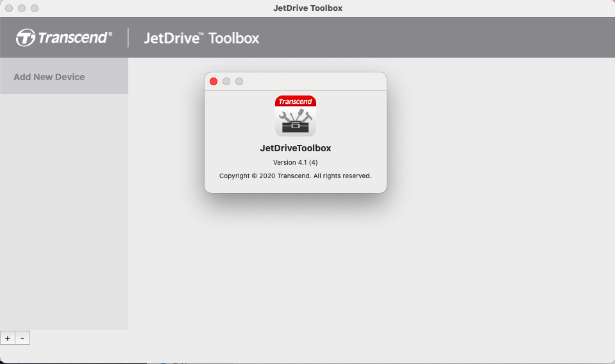Click the plus button to add device

(x=8, y=338)
